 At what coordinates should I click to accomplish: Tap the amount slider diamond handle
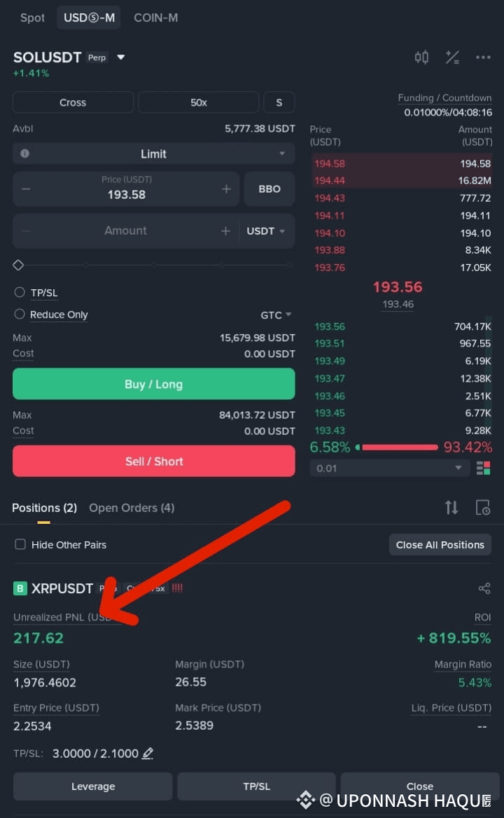click(x=18, y=265)
